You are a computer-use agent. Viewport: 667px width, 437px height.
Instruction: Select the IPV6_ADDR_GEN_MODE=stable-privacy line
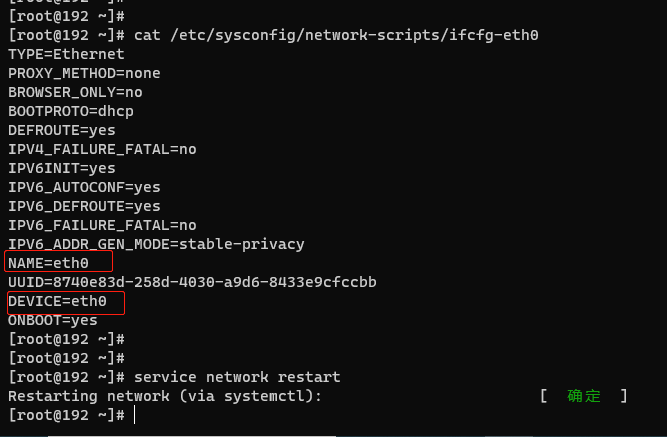(x=156, y=244)
